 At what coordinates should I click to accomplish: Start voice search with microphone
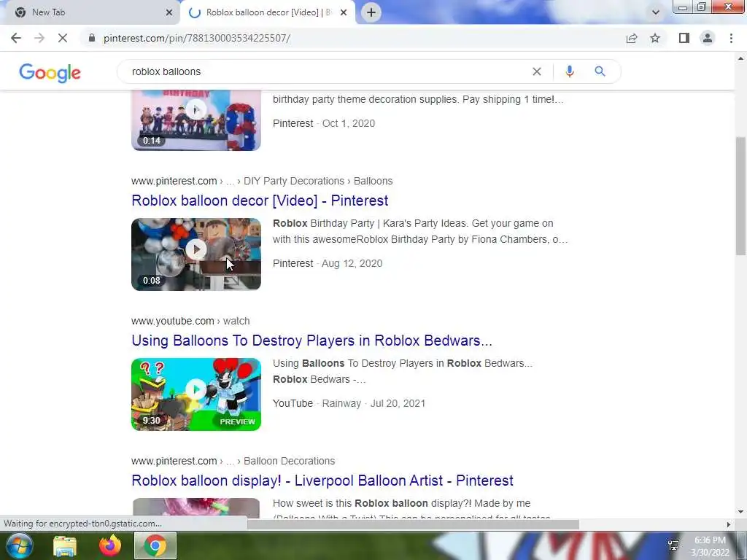[569, 71]
